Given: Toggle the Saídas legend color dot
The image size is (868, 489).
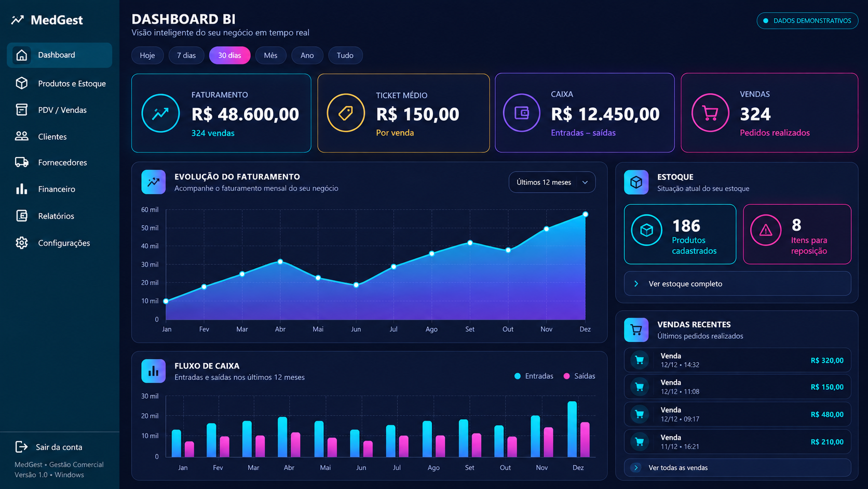Looking at the screenshot, I should tap(566, 376).
